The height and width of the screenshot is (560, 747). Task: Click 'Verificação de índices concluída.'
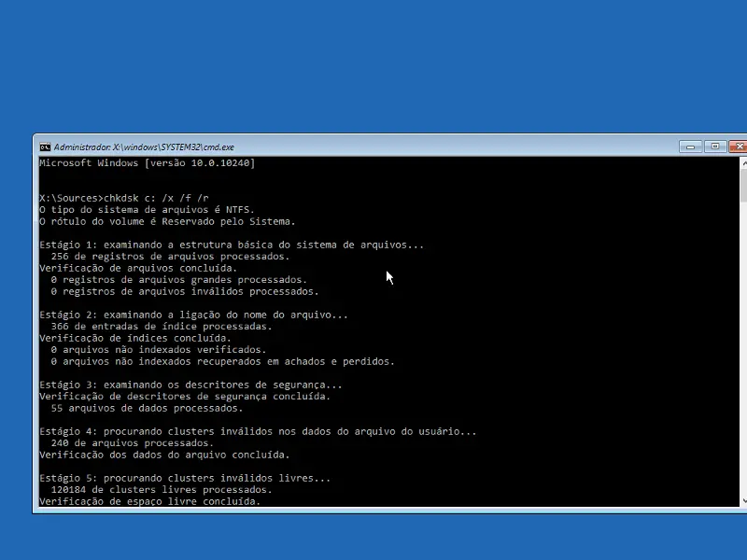135,338
